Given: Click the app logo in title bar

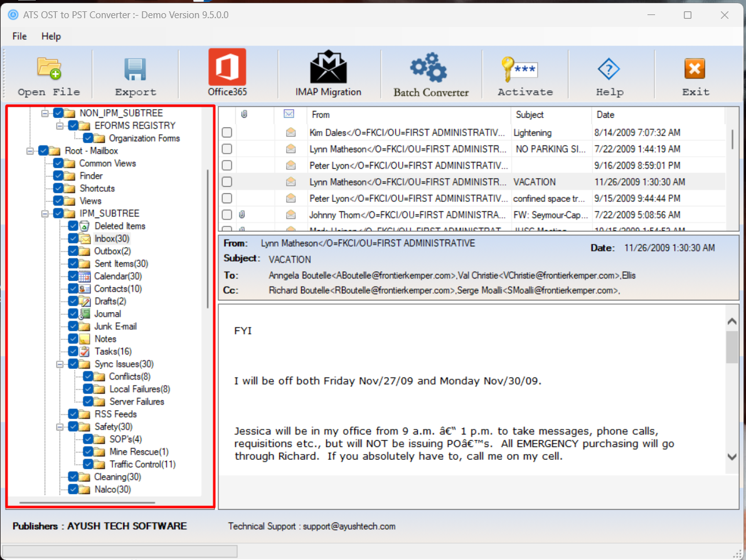Looking at the screenshot, I should click(x=13, y=15).
